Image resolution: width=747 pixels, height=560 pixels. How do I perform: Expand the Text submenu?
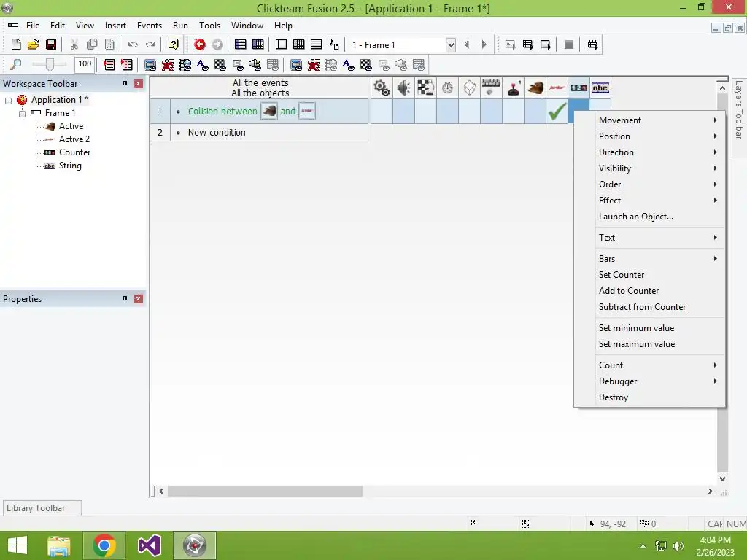pos(650,238)
